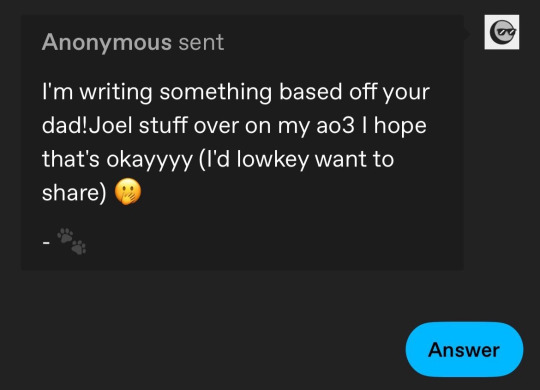Click the speech bubble tail beside avatar
Viewport: 540px width, 390px height.
point(467,33)
